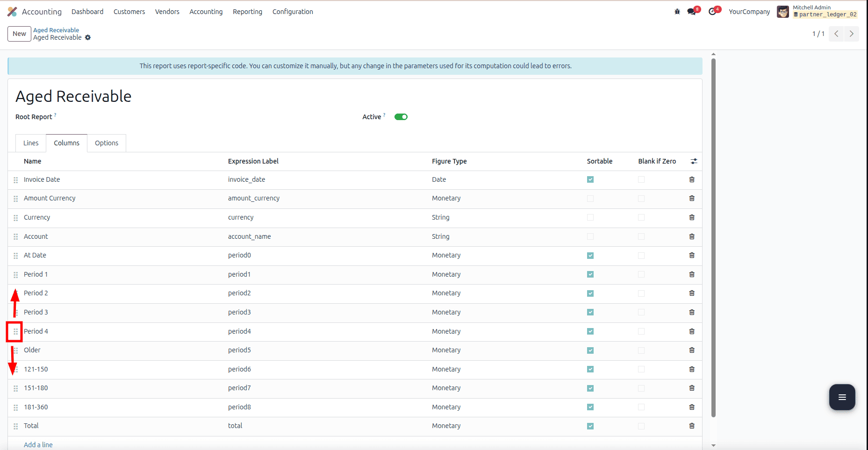Click the drag handle of Period 4 row
Image resolution: width=868 pixels, height=450 pixels.
pos(16,332)
